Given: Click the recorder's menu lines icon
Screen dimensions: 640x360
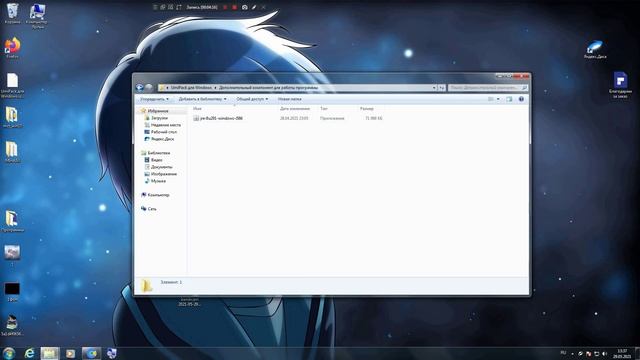Looking at the screenshot, I should 155,7.
